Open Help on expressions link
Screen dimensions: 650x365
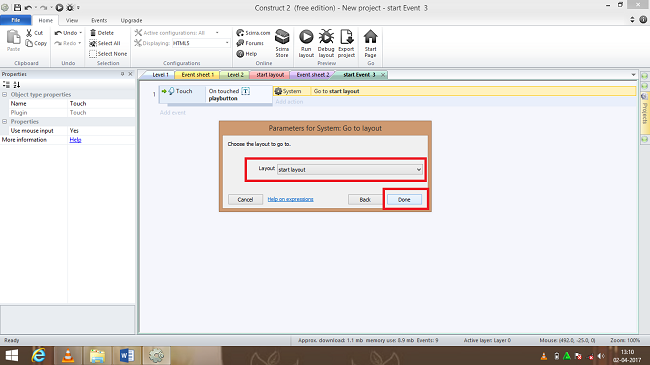(x=290, y=200)
